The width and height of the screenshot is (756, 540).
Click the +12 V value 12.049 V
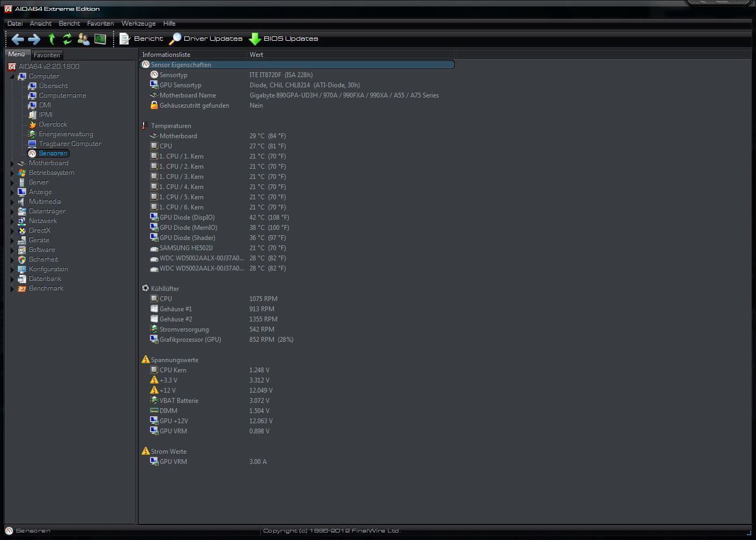pos(261,391)
